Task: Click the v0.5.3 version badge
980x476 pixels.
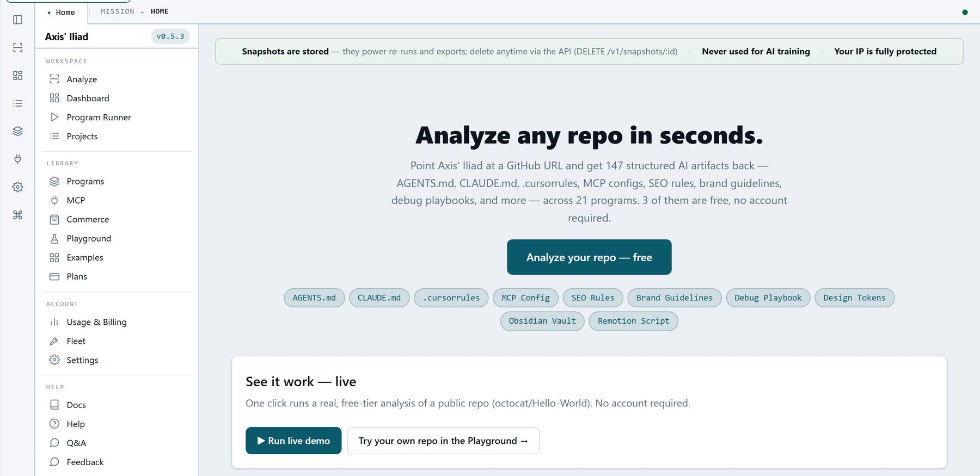Action: click(x=170, y=36)
